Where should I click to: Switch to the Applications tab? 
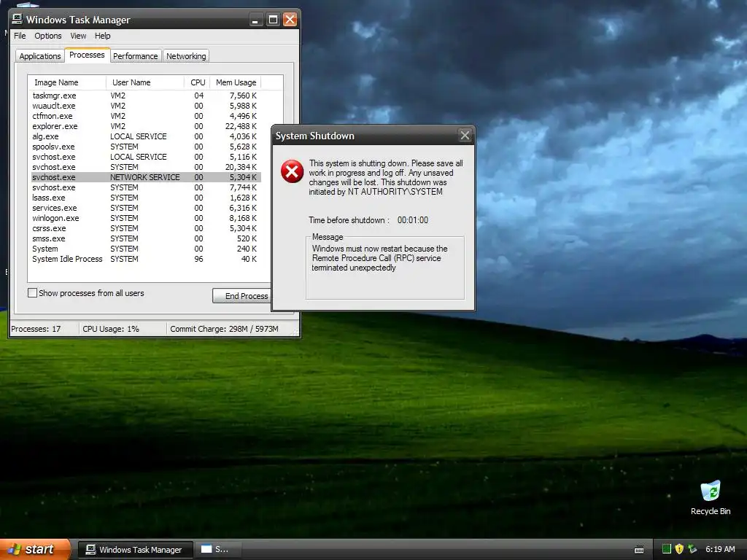click(40, 56)
